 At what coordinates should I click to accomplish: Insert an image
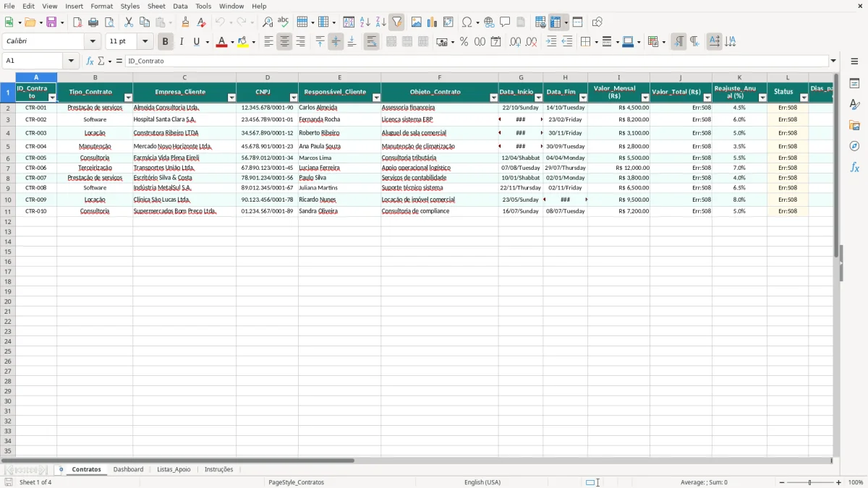pyautogui.click(x=417, y=22)
